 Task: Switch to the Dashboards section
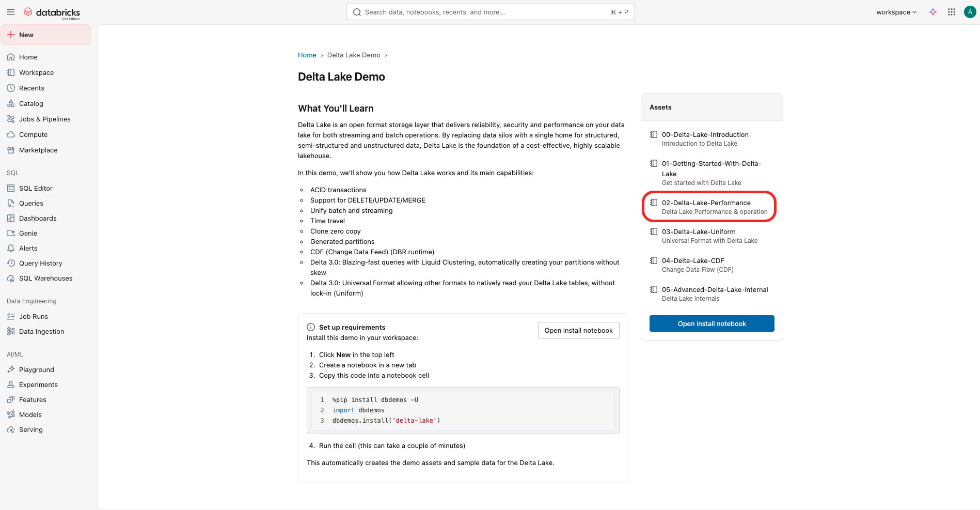tap(38, 218)
